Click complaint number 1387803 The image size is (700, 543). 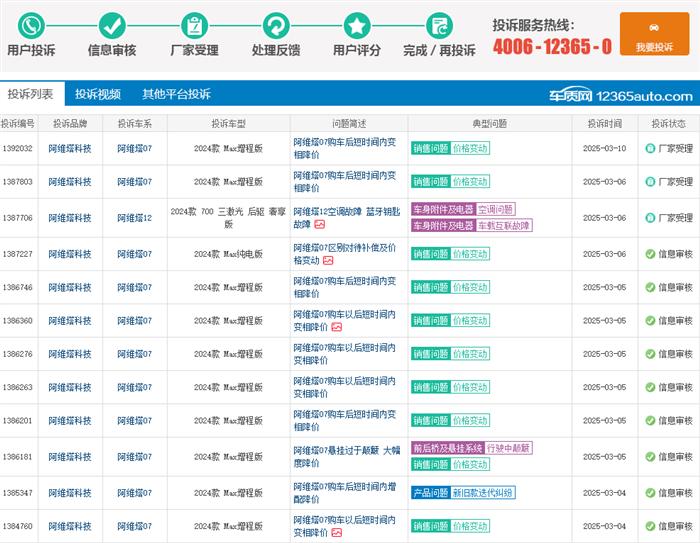[17, 182]
